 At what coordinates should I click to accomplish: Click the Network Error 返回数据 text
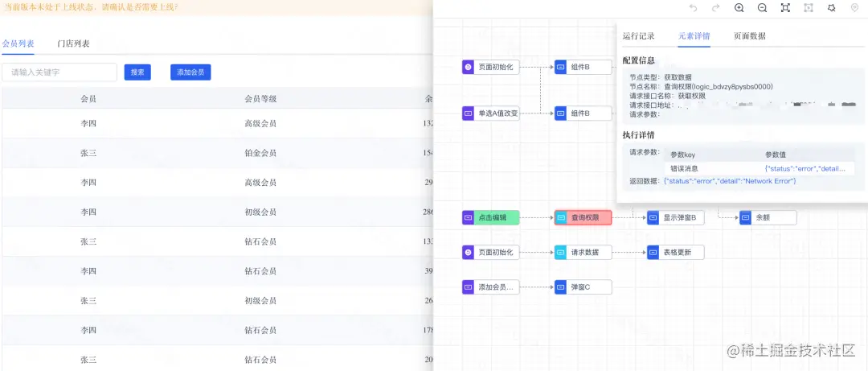tap(730, 181)
